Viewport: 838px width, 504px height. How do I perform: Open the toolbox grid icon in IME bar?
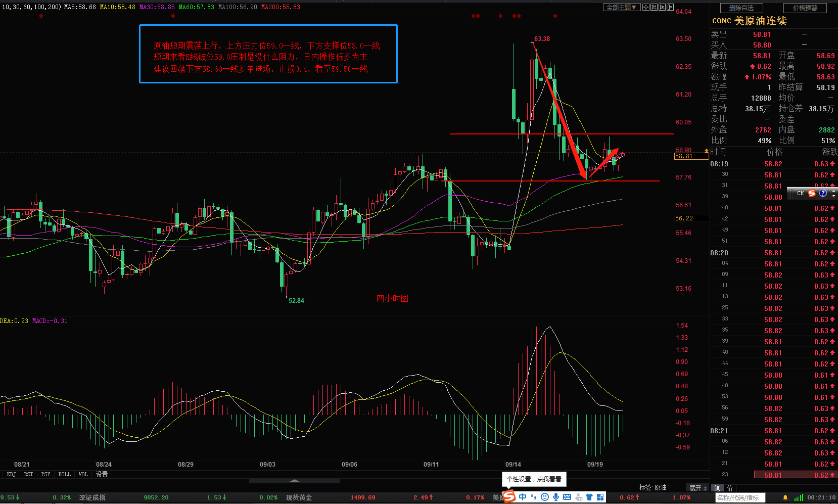(600, 497)
